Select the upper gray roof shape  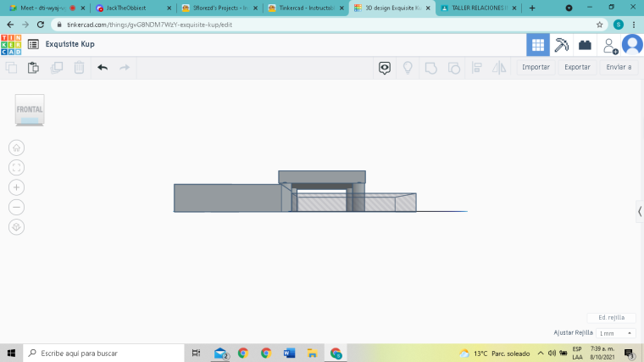(x=322, y=176)
